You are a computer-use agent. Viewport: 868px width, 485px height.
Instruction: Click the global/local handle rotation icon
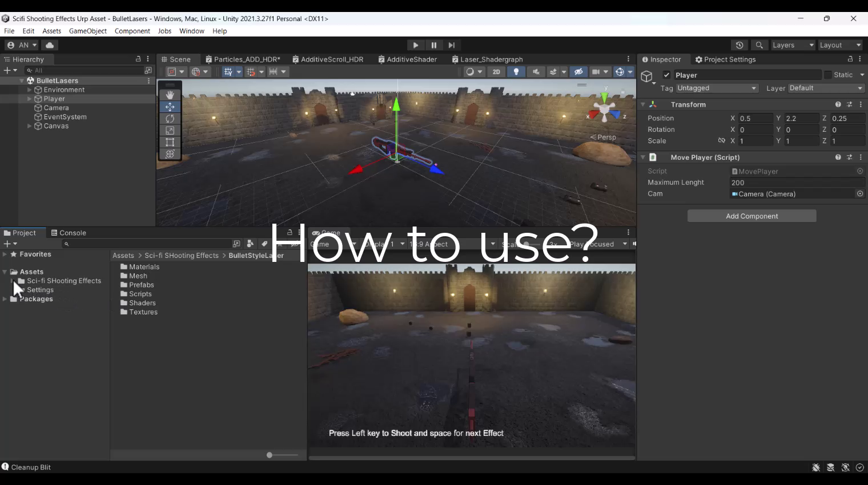[199, 72]
